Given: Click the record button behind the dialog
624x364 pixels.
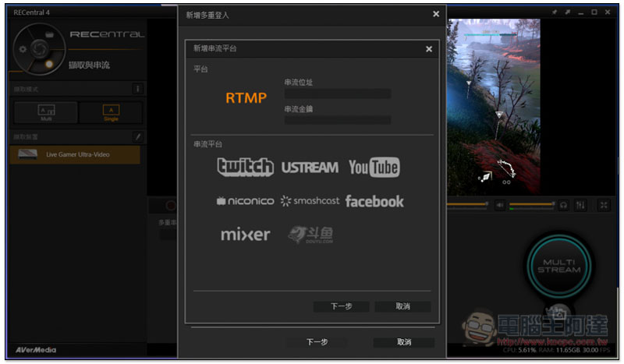Looking at the screenshot, I should pos(170,206).
